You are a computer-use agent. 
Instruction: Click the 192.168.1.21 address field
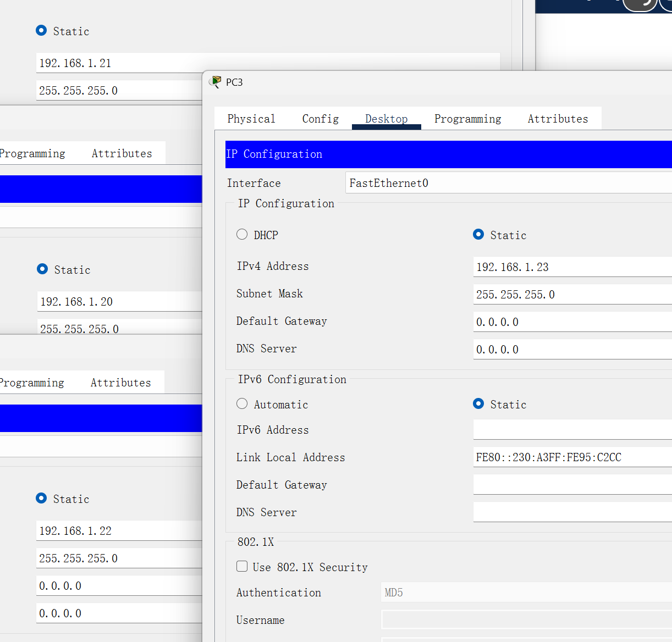click(268, 63)
